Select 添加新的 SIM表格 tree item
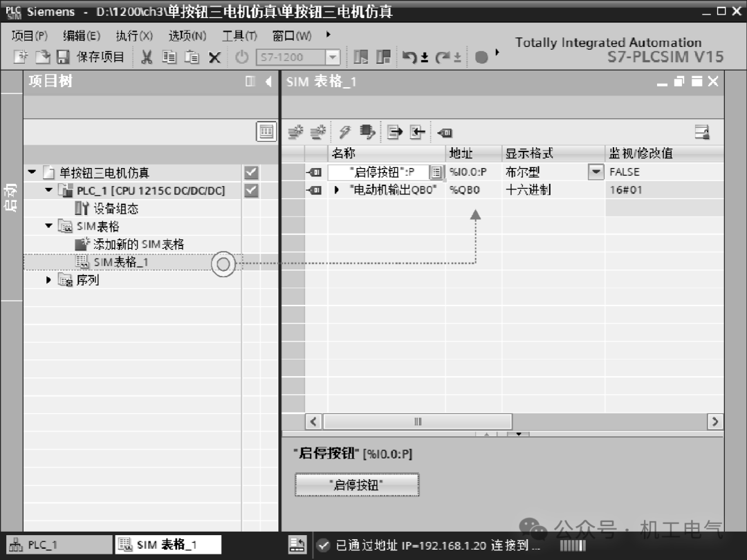 [x=129, y=244]
